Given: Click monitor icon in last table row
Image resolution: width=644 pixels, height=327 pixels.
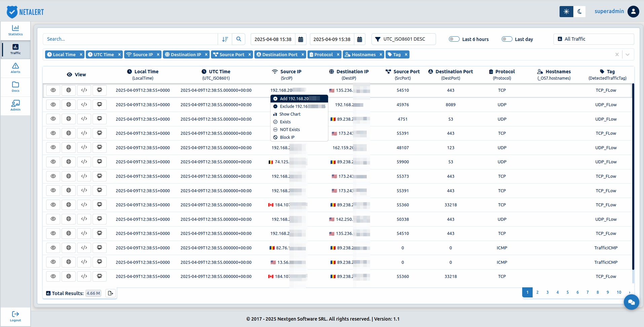Looking at the screenshot, I should click(x=100, y=276).
